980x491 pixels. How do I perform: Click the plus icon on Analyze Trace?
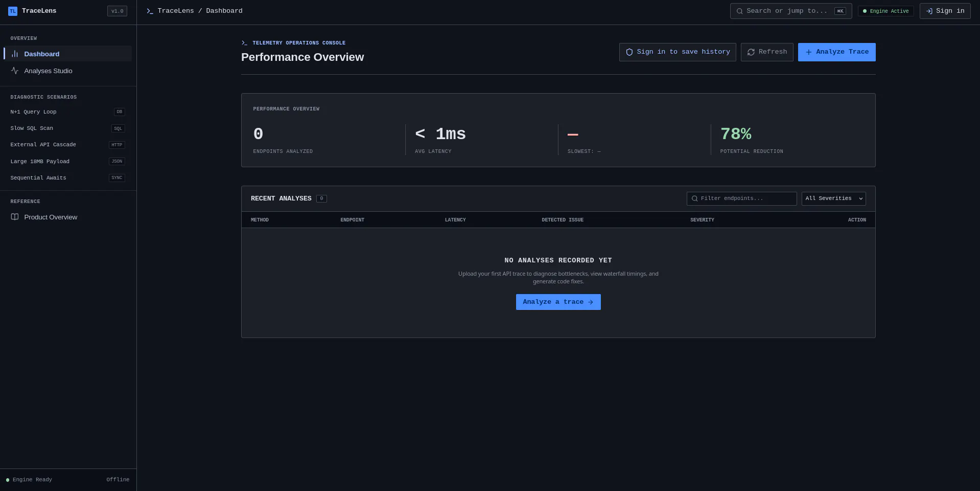coord(809,52)
